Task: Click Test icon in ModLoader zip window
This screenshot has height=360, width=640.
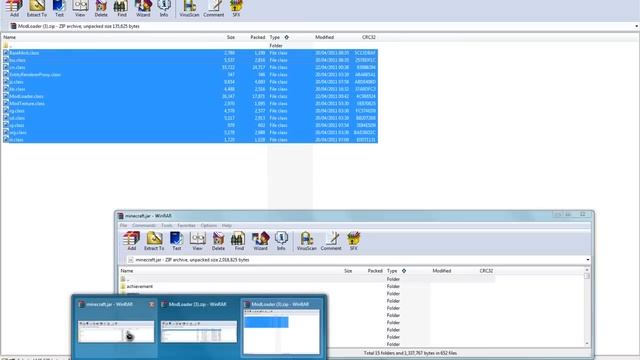Action: point(59,8)
